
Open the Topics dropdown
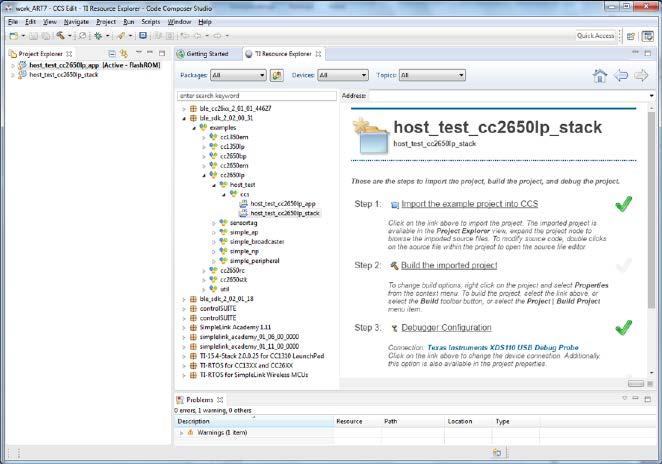tap(432, 75)
